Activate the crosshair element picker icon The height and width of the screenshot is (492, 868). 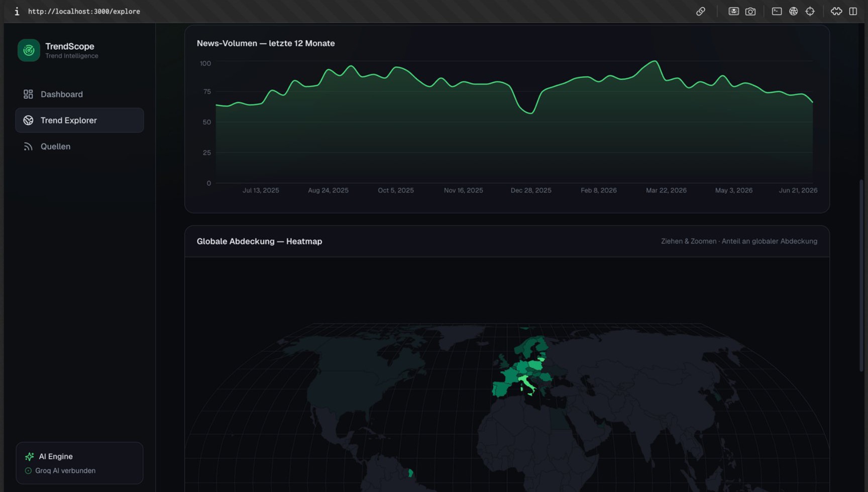(x=810, y=11)
